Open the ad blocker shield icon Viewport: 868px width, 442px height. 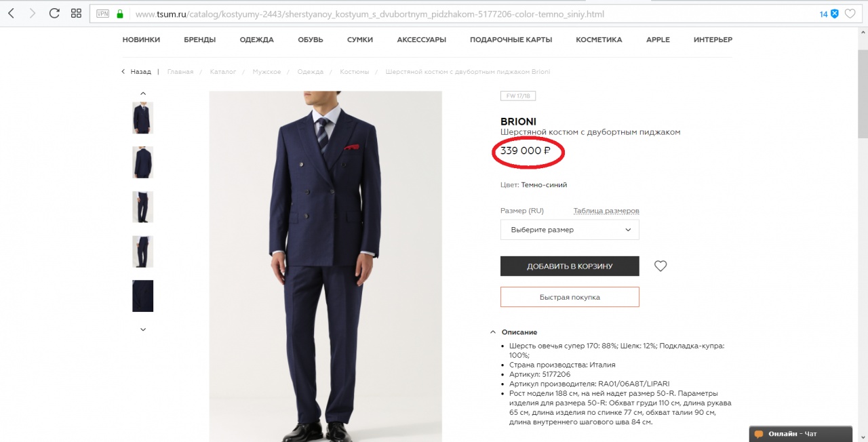tap(835, 14)
